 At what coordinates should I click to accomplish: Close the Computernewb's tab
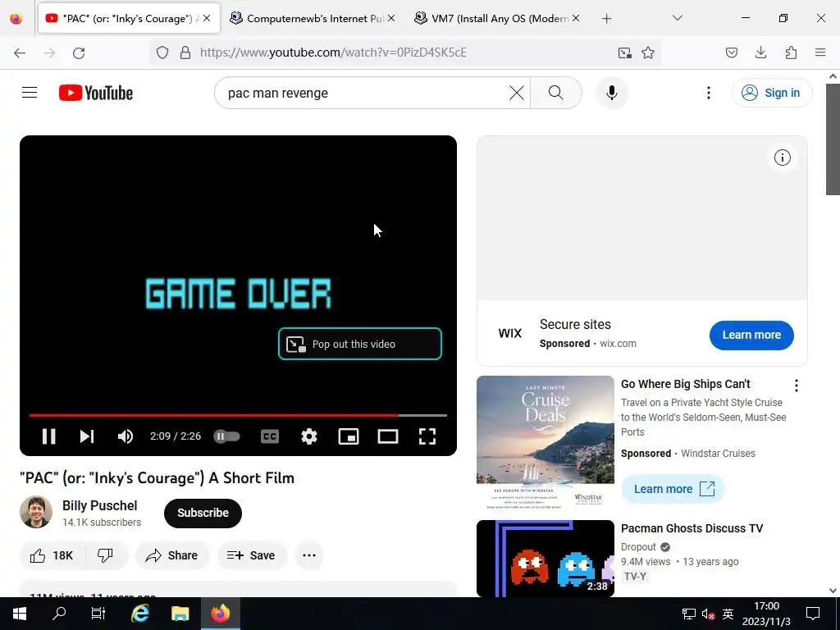point(391,18)
